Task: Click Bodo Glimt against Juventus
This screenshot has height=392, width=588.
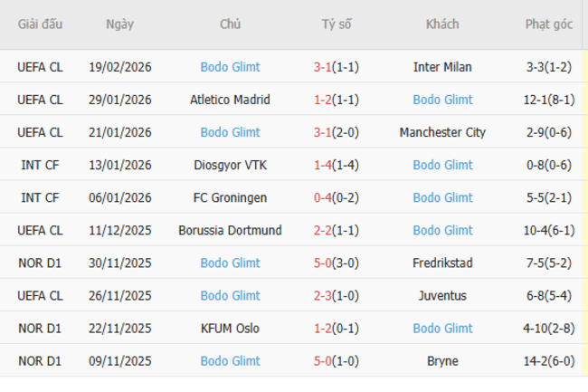Action: [x=230, y=295]
